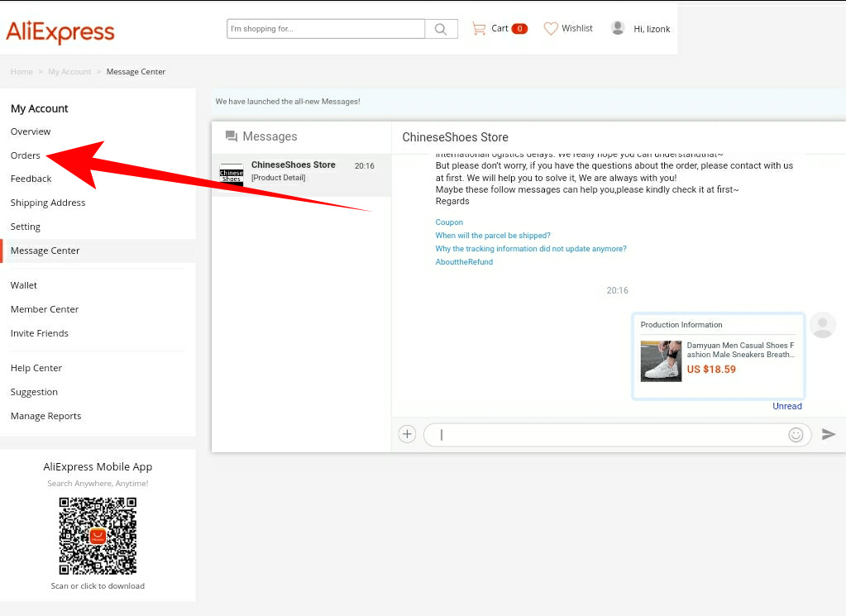The image size is (846, 616).
Task: Click the ChineseShoes Store avatar thumbnail
Action: click(232, 174)
